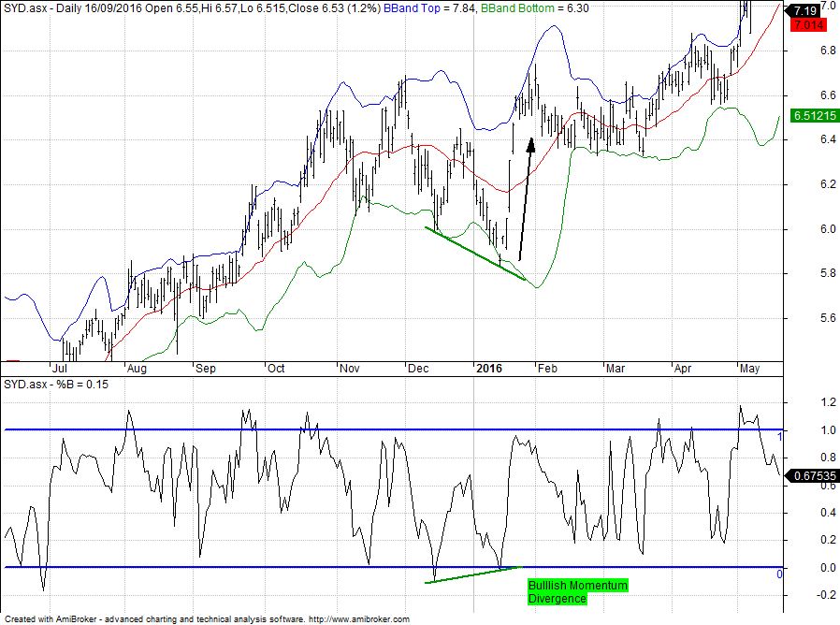Select the Jul month marker
Screen dimensions: 840x625
pos(60,369)
